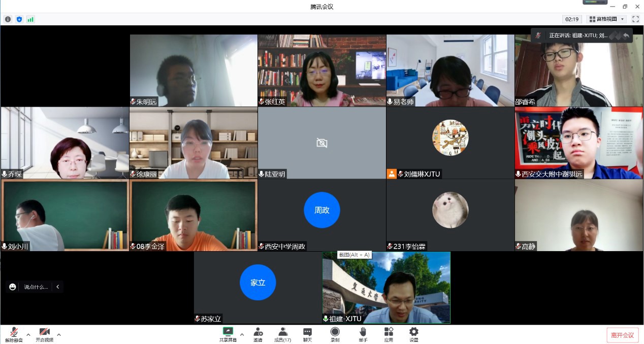
Task: Click the meeting info icon
Action: [8, 19]
